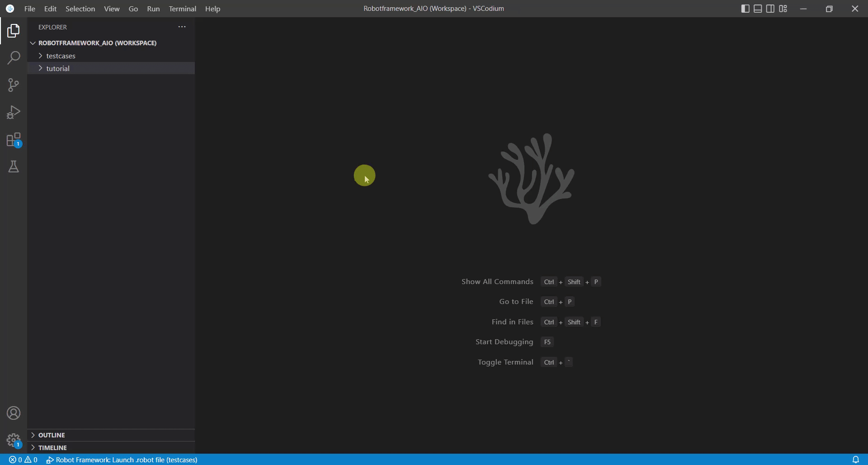
Task: Open Explorer more actions ellipsis
Action: (x=182, y=27)
